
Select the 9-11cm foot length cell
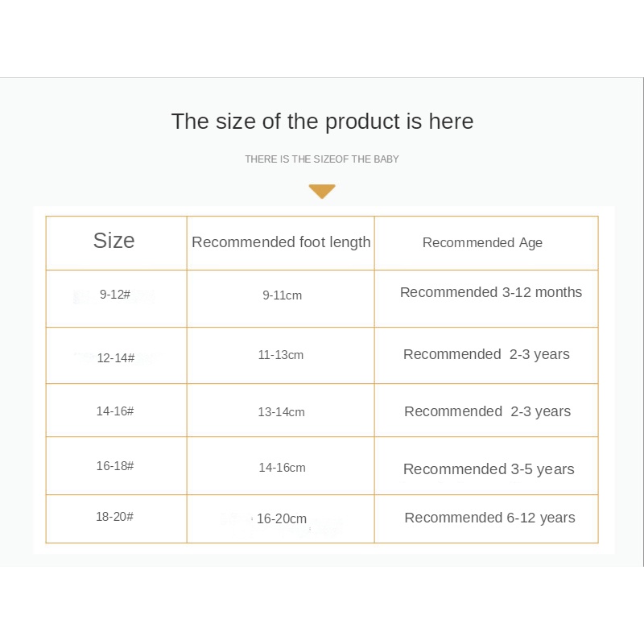click(x=282, y=295)
